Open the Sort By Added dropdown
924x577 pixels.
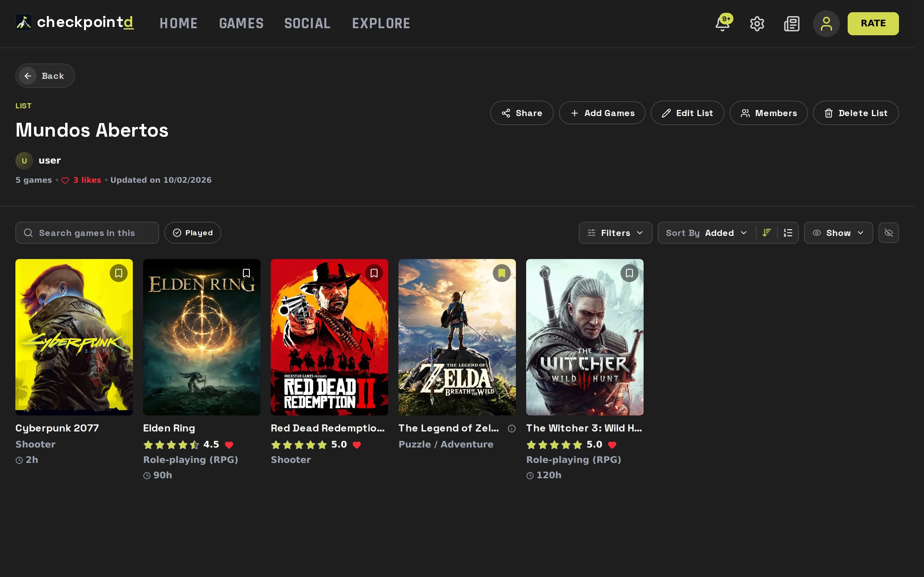click(x=706, y=233)
